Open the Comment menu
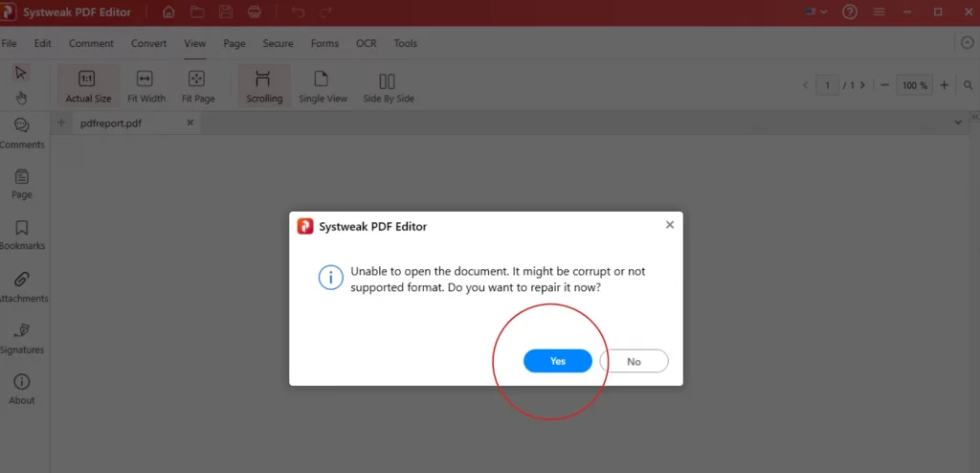The height and width of the screenshot is (473, 980). pyautogui.click(x=91, y=43)
